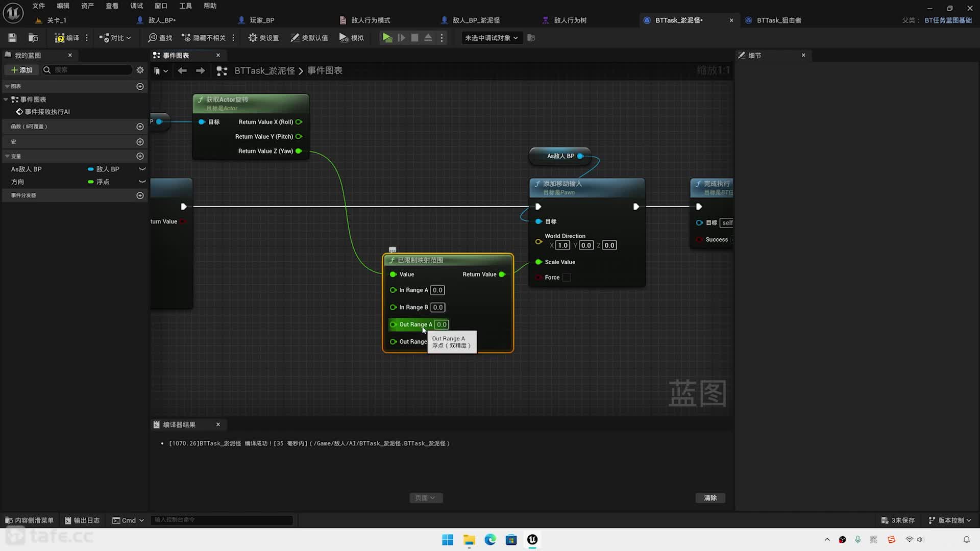The image size is (980, 551).
Task: Open parent class link BT任务蓝图基础
Action: pyautogui.click(x=948, y=20)
